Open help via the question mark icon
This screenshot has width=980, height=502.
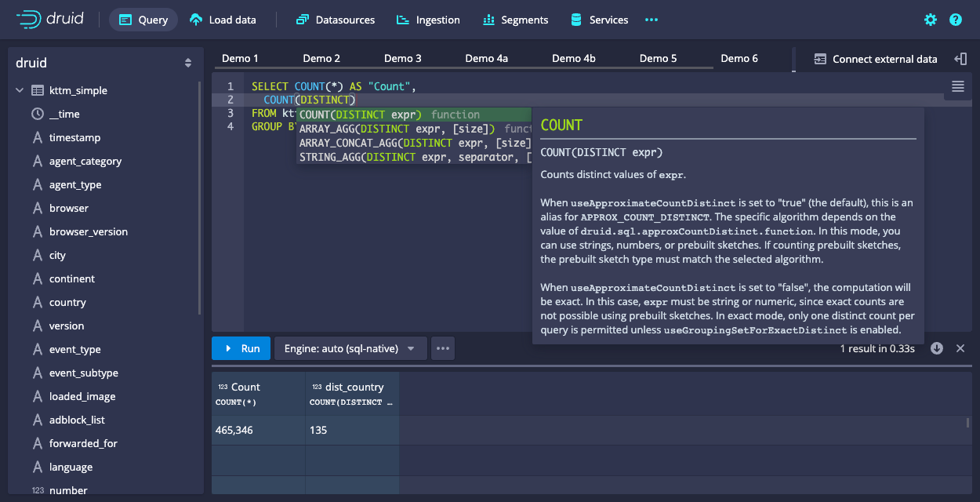pos(955,20)
